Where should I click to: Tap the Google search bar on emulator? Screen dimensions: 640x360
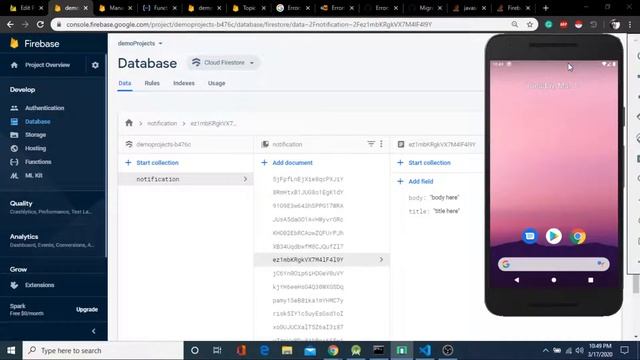coord(553,264)
